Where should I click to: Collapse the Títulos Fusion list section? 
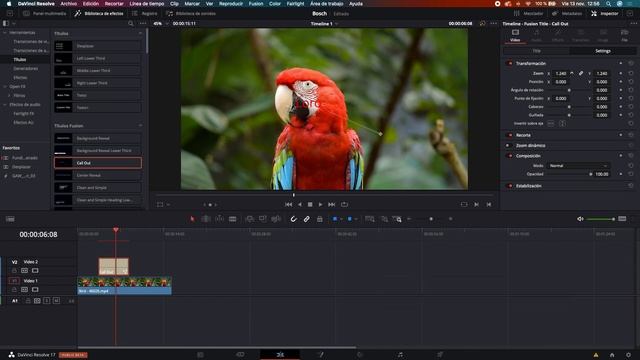click(140, 126)
